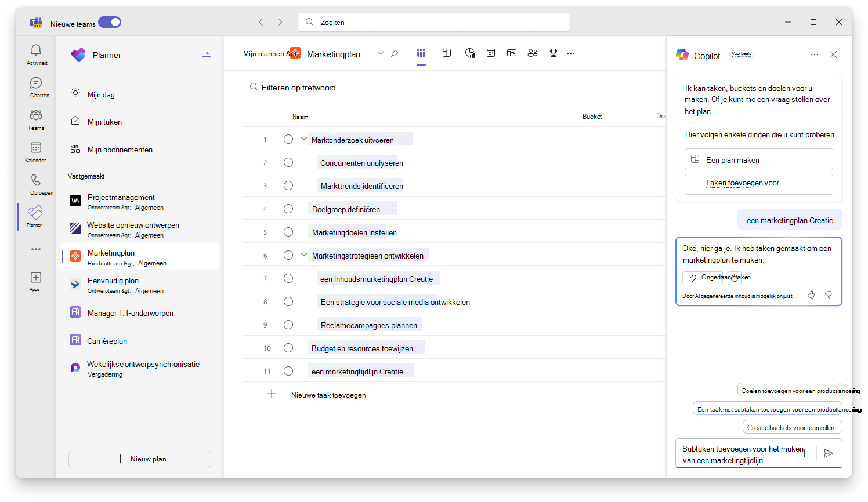Open the Eenvoudig plan
The image size is (868, 502).
pyautogui.click(x=140, y=285)
